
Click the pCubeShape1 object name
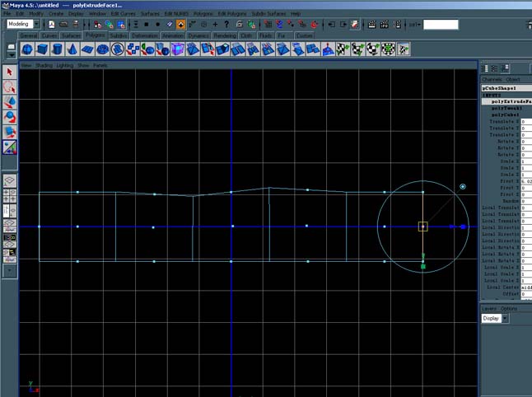tap(499, 88)
